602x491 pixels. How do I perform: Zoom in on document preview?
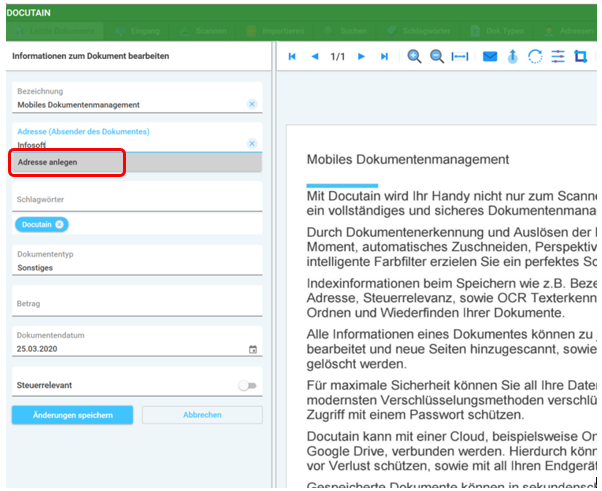point(414,57)
